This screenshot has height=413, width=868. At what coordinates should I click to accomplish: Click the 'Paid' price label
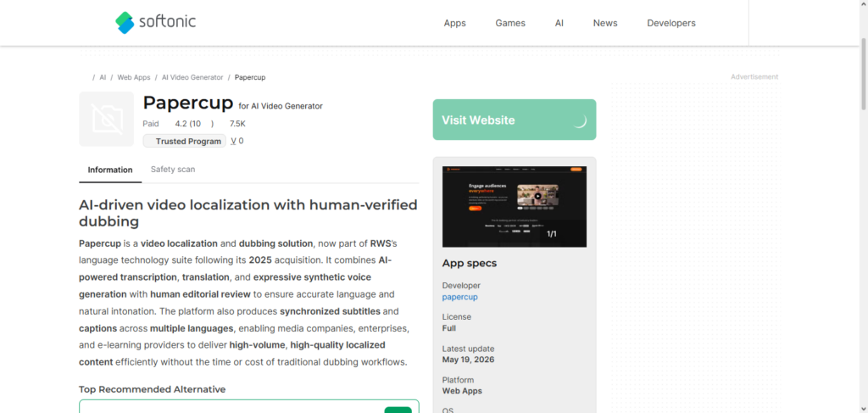[151, 124]
